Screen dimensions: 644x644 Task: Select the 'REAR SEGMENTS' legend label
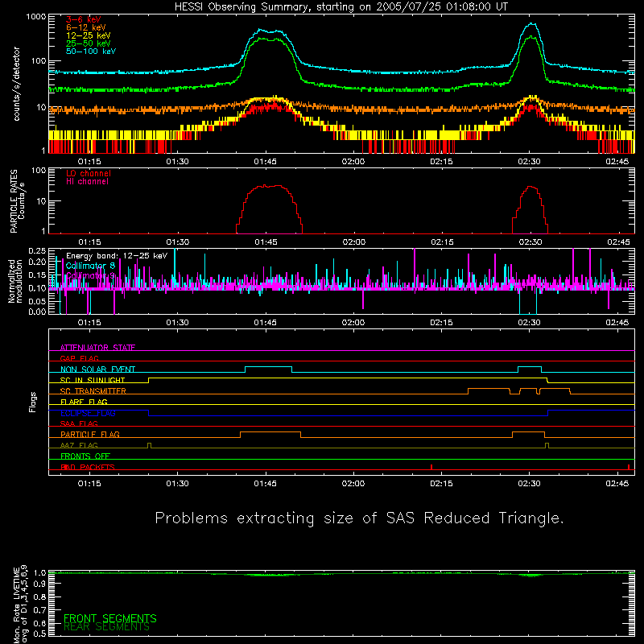(x=107, y=627)
